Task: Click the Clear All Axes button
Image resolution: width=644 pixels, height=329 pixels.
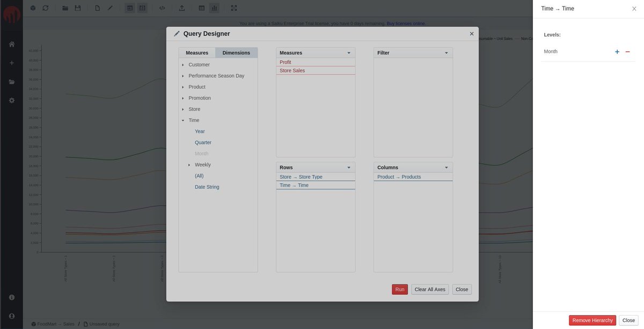Action: [430, 290]
